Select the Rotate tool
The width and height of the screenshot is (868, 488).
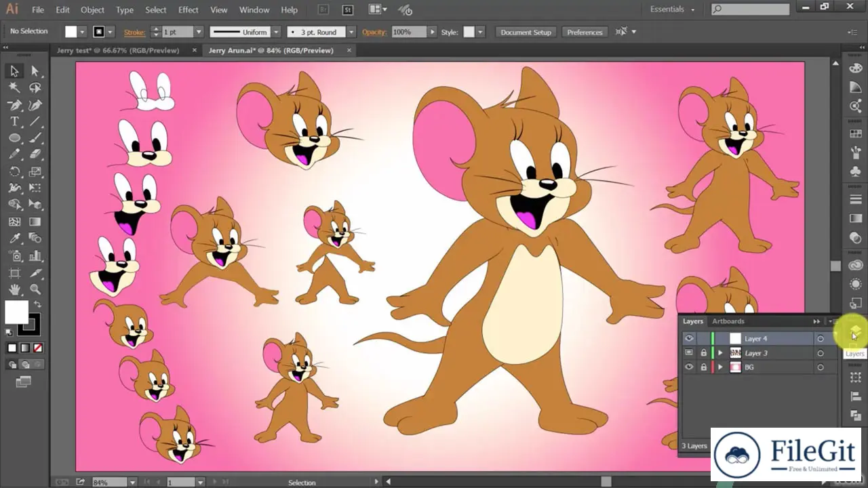pyautogui.click(x=14, y=171)
